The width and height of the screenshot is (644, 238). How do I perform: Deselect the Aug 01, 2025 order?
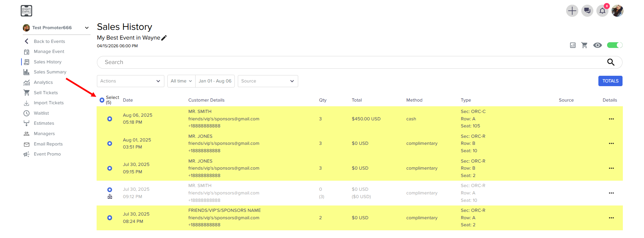110,143
